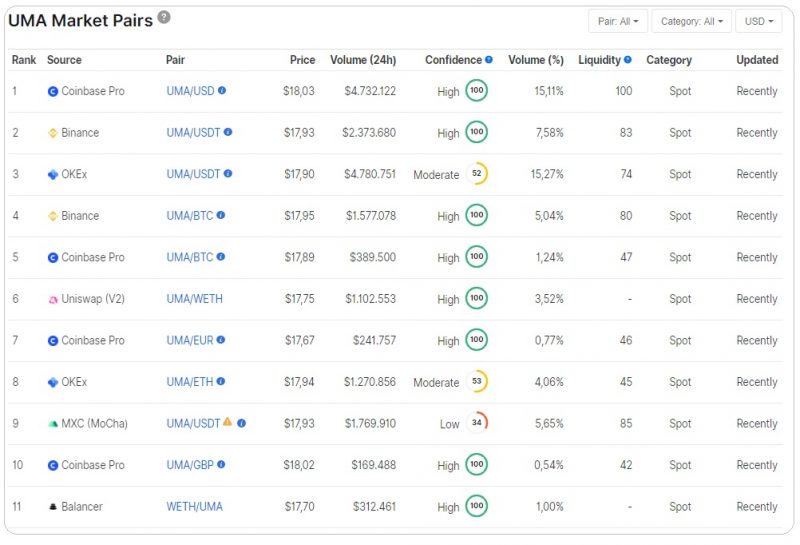Click Balancer source name

[x=82, y=507]
